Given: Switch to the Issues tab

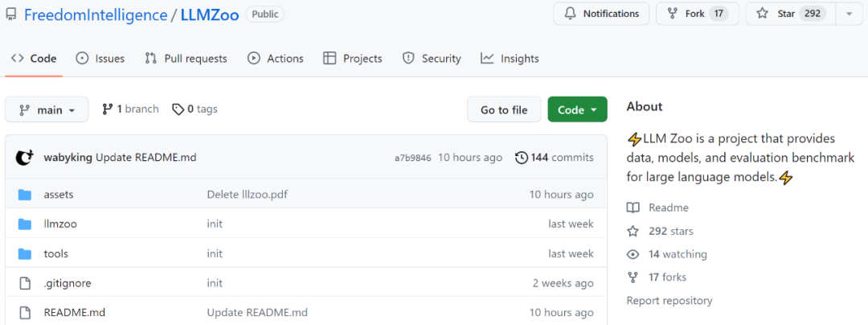Looking at the screenshot, I should click(100, 58).
